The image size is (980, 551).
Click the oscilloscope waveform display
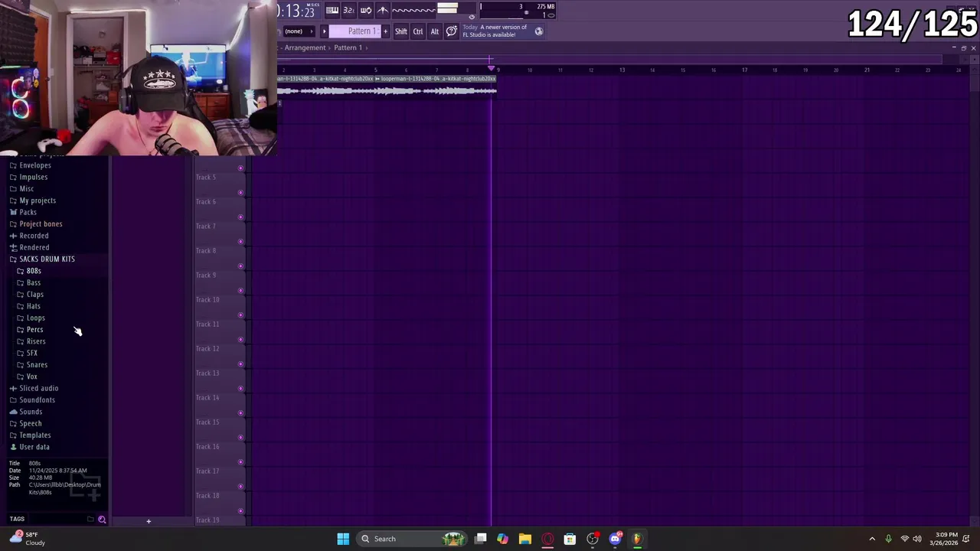tap(413, 10)
